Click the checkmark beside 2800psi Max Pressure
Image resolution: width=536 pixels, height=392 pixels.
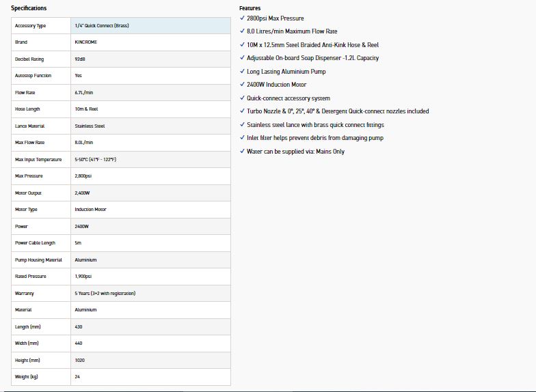click(242, 18)
